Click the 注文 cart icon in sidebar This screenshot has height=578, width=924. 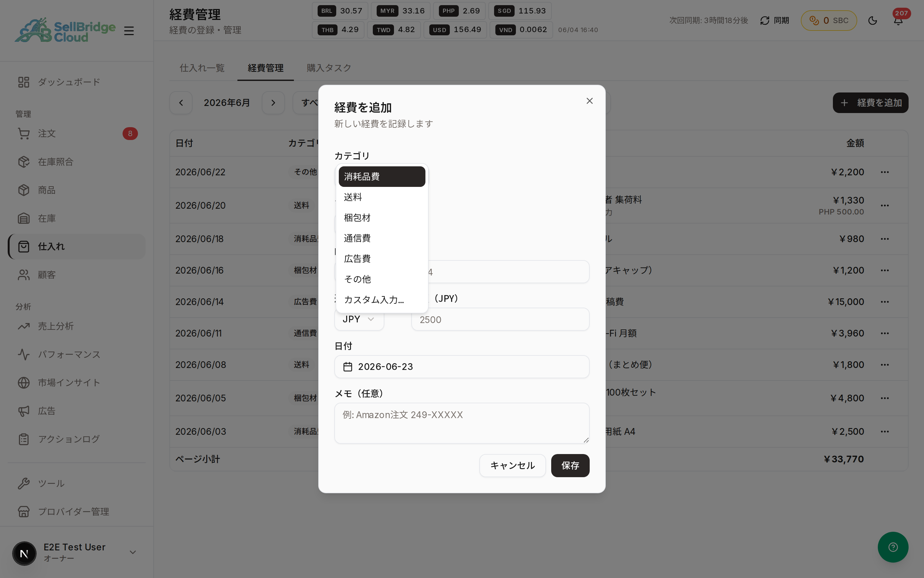pos(24,133)
